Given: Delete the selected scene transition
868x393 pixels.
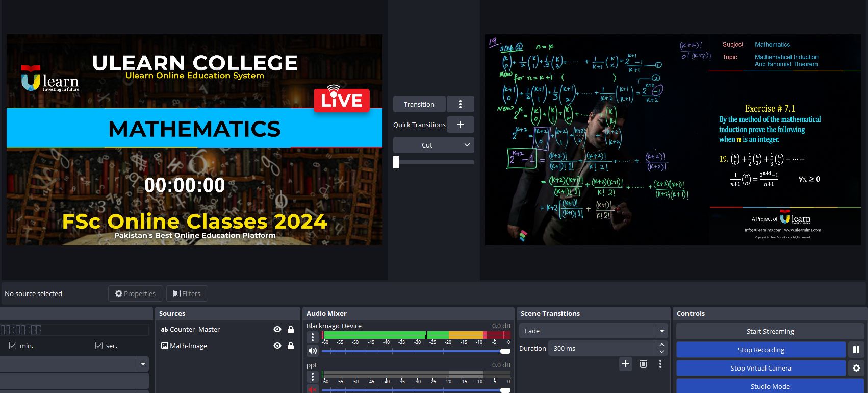Looking at the screenshot, I should pos(643,364).
